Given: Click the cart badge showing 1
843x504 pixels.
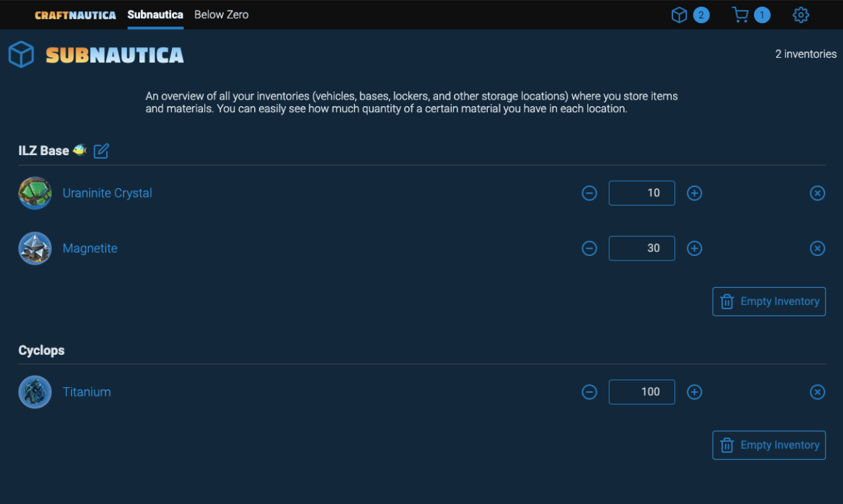Looking at the screenshot, I should click(x=762, y=15).
